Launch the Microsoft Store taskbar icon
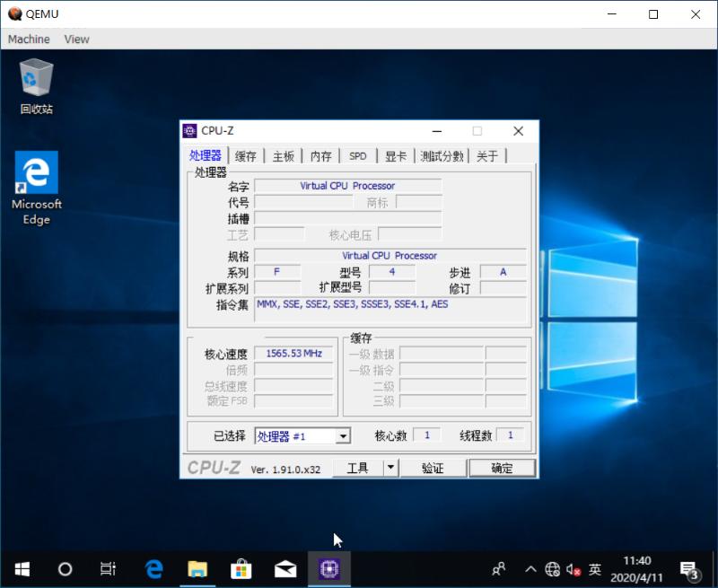Screen dimensions: 718x588 (241, 568)
